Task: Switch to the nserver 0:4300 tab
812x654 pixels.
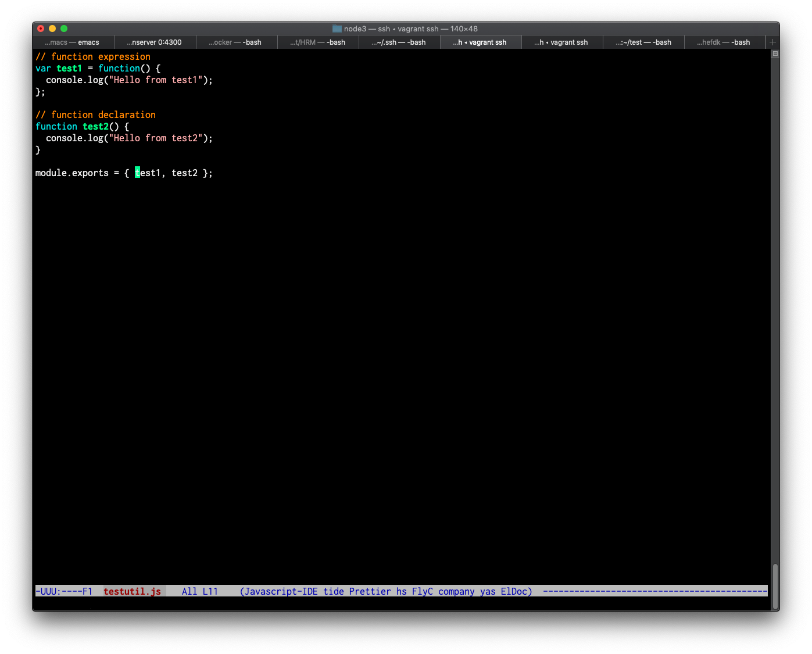Action: (x=155, y=42)
